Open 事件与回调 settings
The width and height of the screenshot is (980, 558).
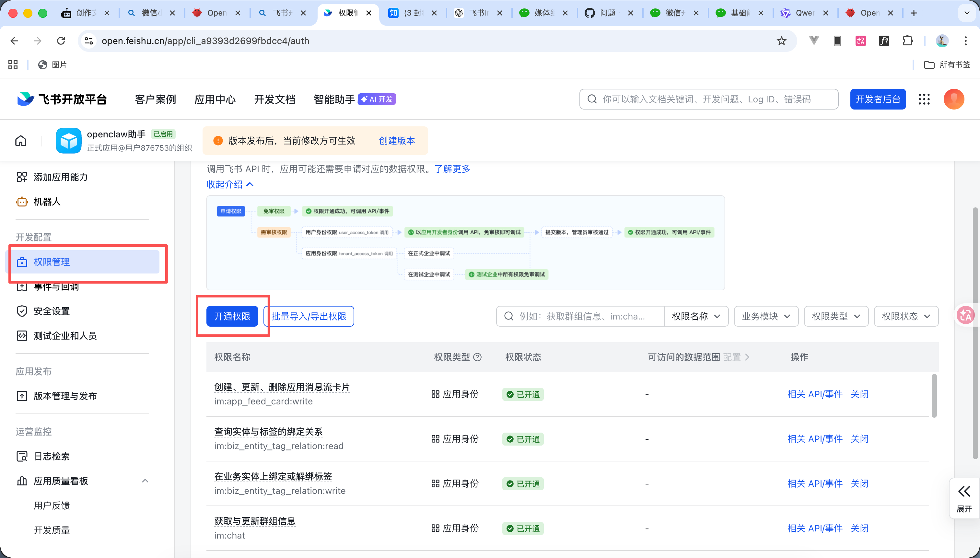(x=56, y=287)
